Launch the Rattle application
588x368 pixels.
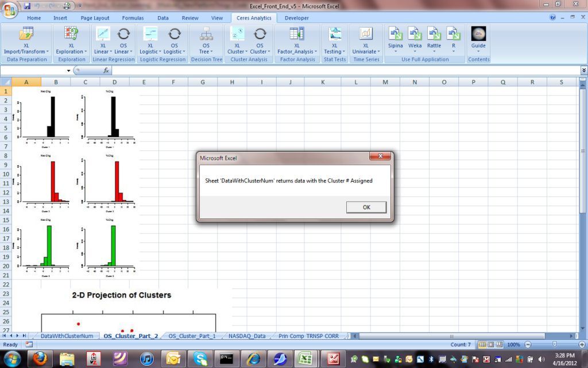tap(434, 40)
